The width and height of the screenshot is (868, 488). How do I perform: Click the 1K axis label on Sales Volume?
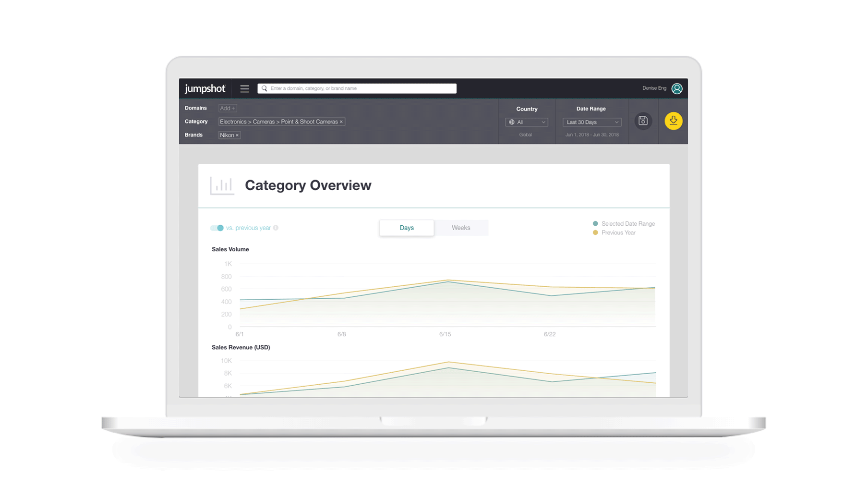(x=228, y=264)
